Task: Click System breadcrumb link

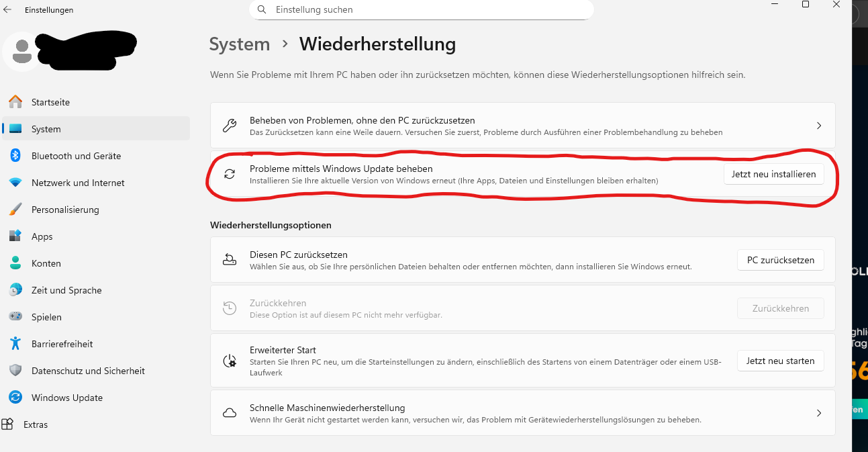Action: coord(240,44)
